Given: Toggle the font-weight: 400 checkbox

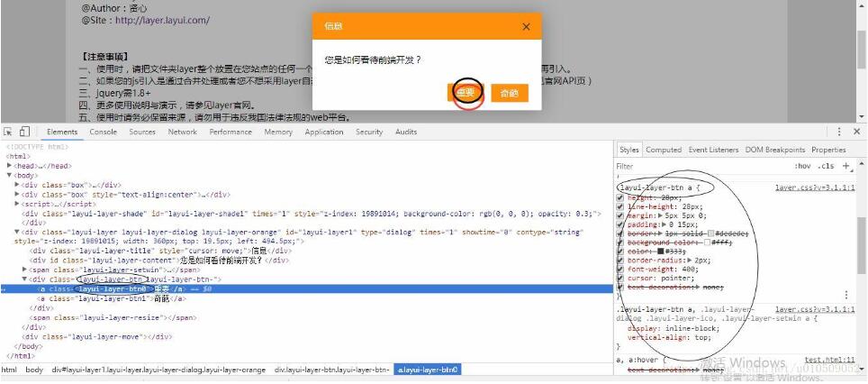Looking at the screenshot, I should point(620,269).
